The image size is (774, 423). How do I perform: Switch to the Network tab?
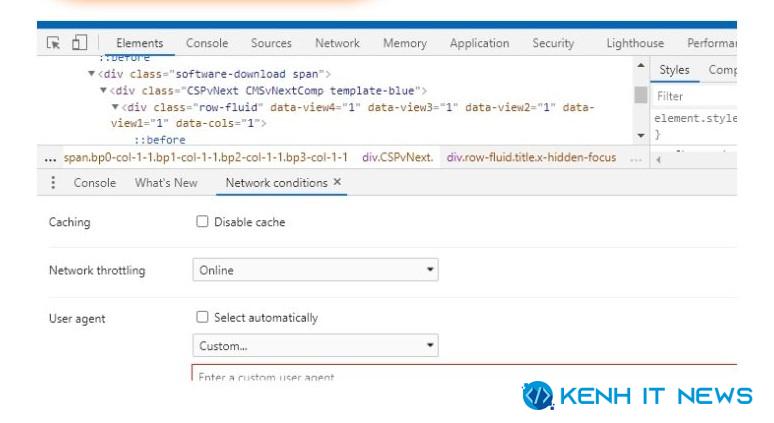337,43
